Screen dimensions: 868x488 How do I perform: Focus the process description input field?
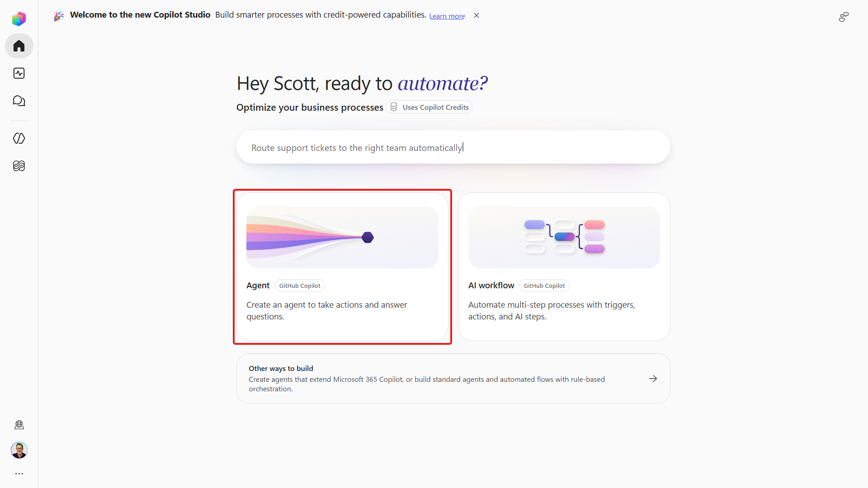(x=453, y=147)
